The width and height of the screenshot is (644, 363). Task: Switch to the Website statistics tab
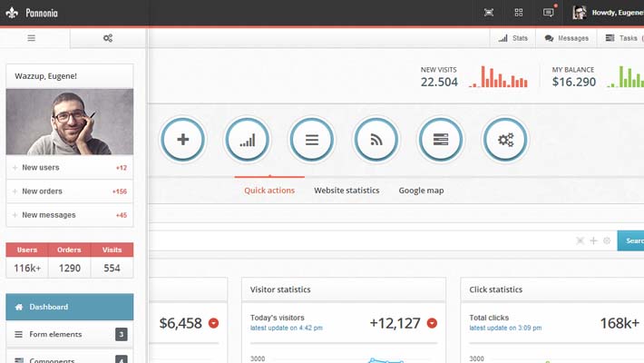point(346,191)
